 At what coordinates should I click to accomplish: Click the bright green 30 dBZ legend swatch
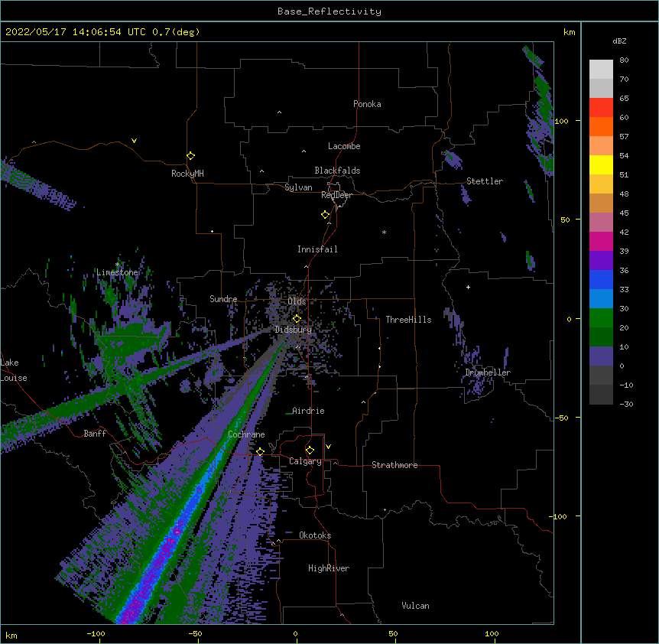(x=601, y=318)
